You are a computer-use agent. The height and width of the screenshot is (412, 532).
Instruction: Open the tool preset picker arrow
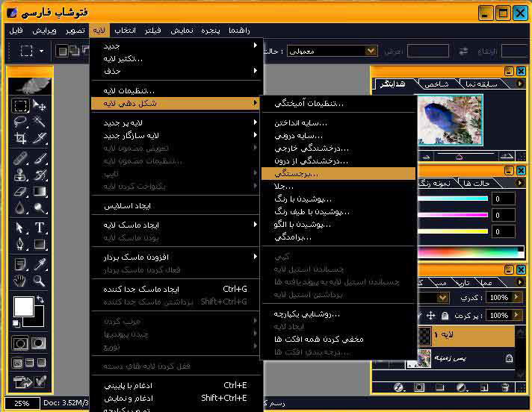pyautogui.click(x=41, y=51)
